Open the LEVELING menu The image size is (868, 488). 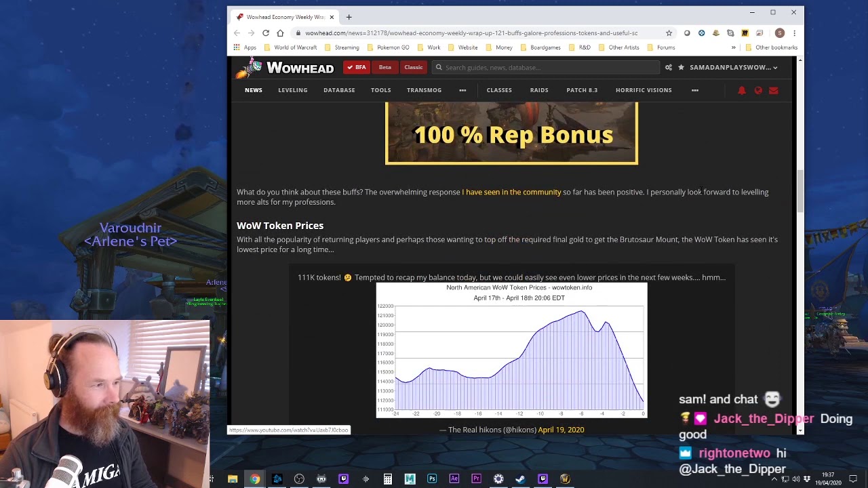293,90
